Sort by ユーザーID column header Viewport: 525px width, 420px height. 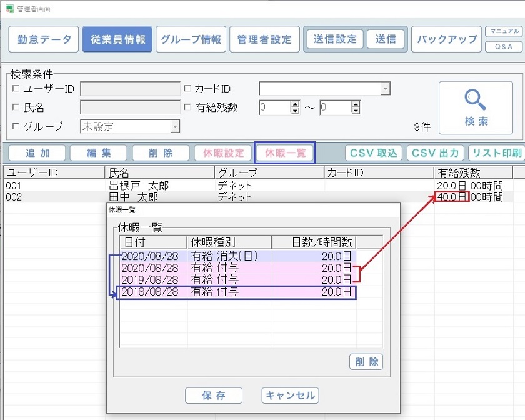(54, 172)
